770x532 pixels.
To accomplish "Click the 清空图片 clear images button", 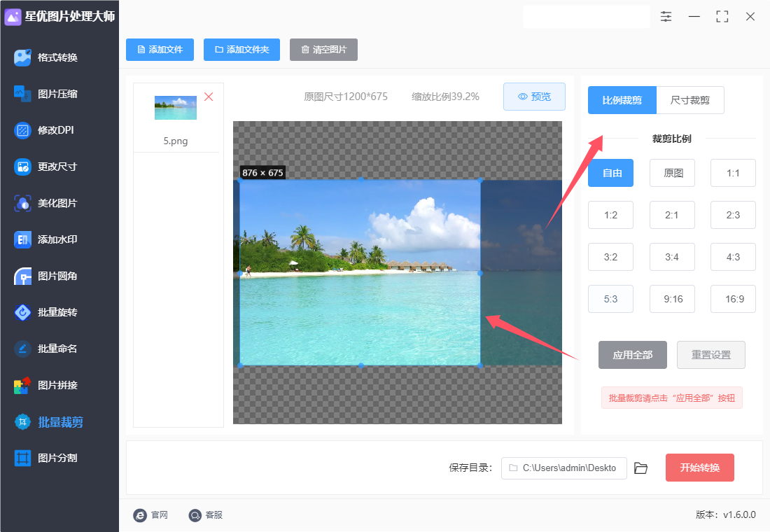I will point(323,50).
